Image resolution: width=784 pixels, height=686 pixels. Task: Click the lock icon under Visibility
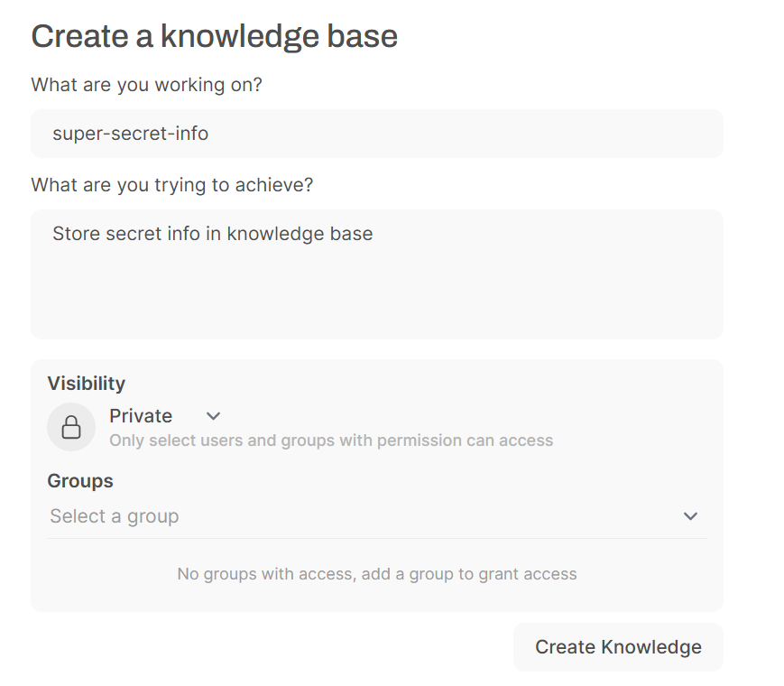coord(71,427)
